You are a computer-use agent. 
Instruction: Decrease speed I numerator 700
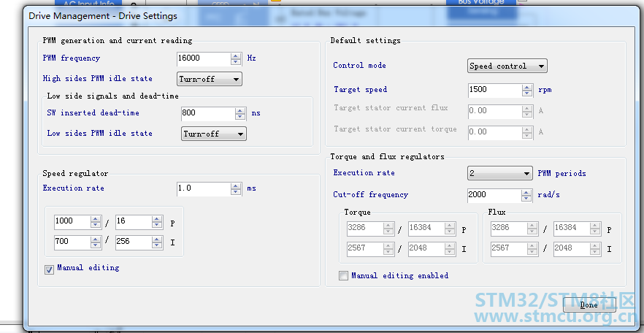tap(96, 245)
